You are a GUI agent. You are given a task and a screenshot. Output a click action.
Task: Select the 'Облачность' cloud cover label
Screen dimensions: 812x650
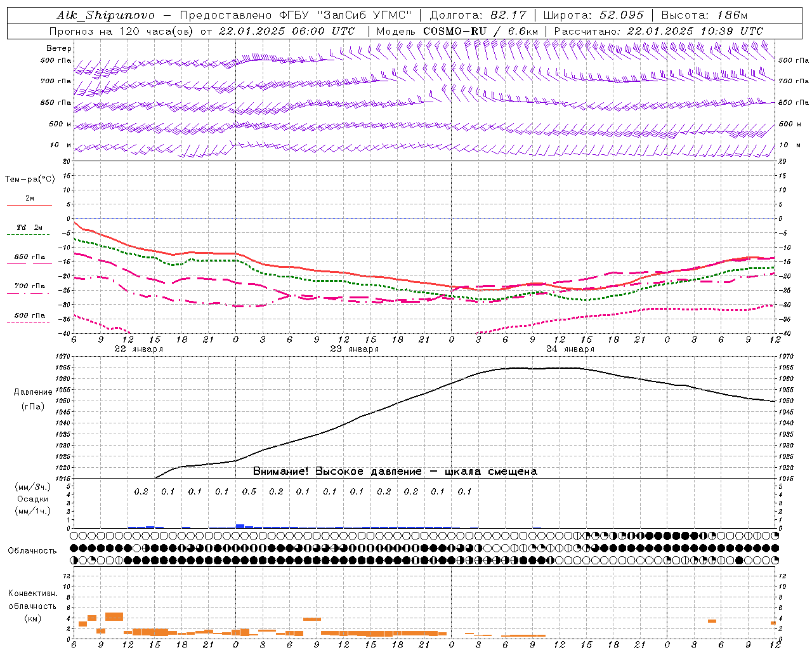tap(32, 551)
